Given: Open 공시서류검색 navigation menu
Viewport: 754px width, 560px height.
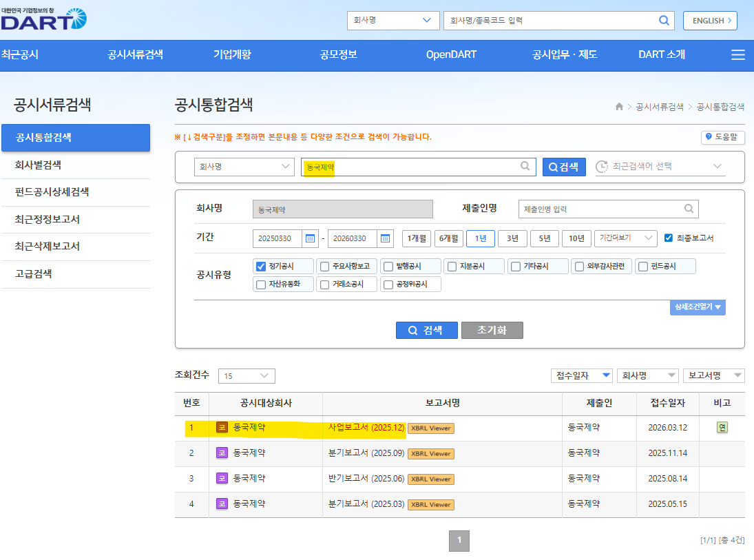Looking at the screenshot, I should [135, 54].
